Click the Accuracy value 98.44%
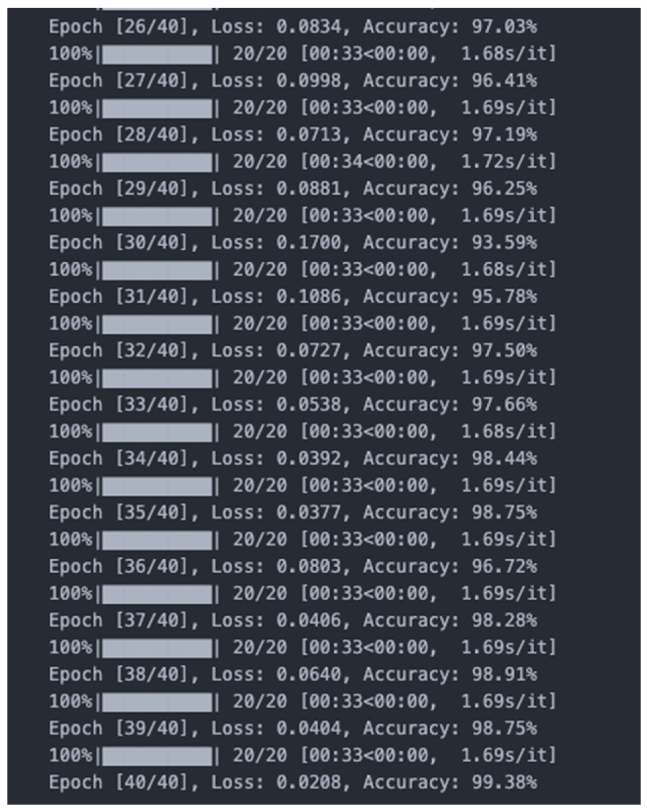Viewport: 647px width, 812px height. coord(504,459)
